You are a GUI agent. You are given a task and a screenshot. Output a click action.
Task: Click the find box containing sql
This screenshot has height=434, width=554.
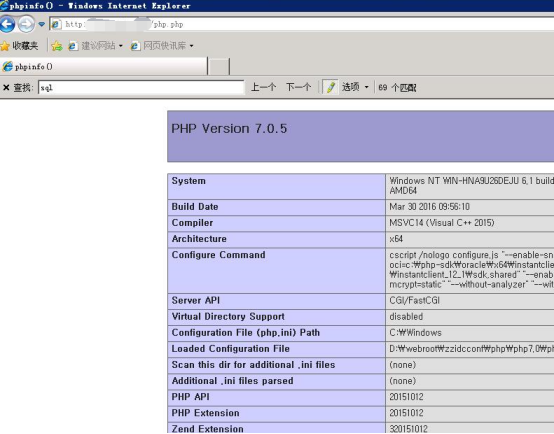point(141,87)
